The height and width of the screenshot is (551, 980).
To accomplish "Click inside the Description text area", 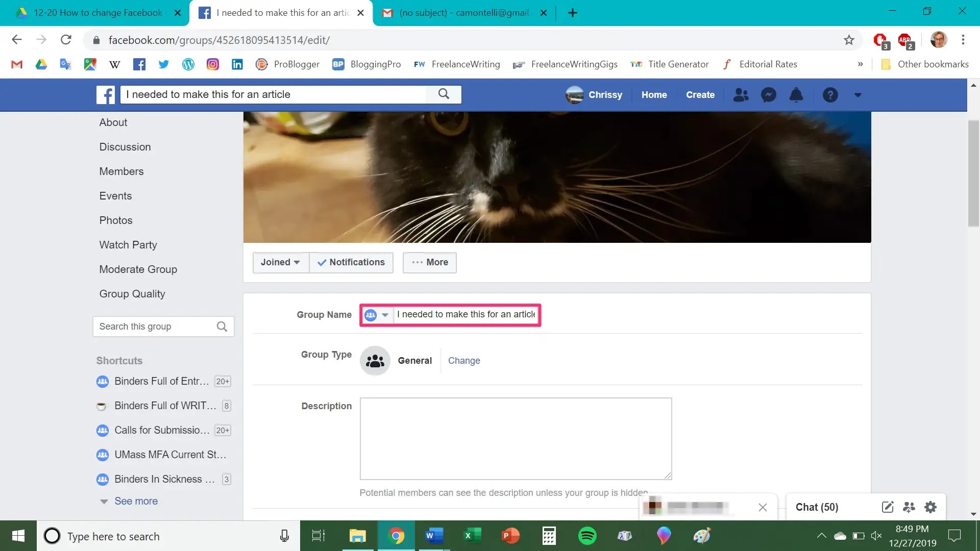I will [x=516, y=439].
